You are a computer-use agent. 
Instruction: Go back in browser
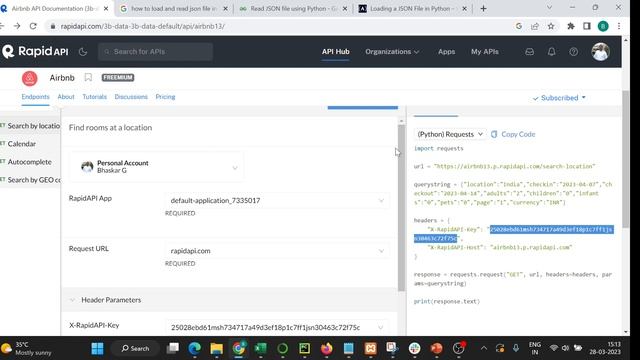[2, 26]
